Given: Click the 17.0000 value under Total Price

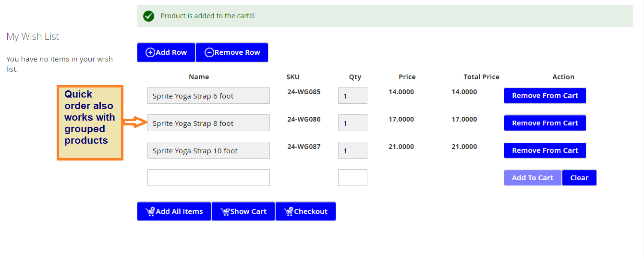Looking at the screenshot, I should [x=464, y=119].
